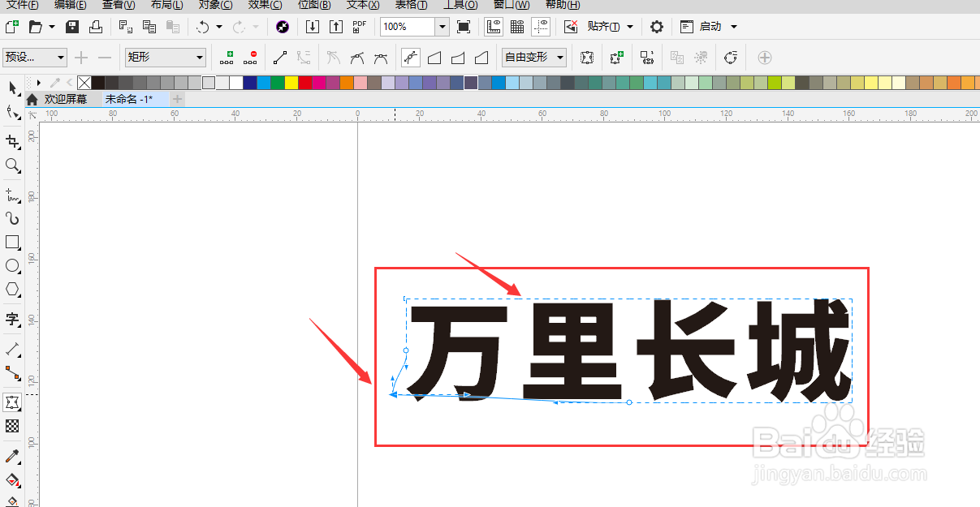The width and height of the screenshot is (980, 507).
Task: Click the 启动 launch button
Action: click(708, 26)
